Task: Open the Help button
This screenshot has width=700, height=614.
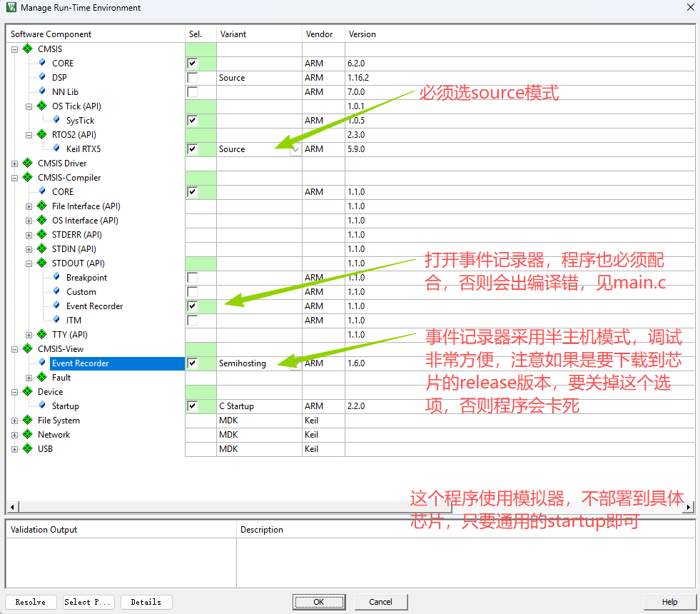Action: 669,602
